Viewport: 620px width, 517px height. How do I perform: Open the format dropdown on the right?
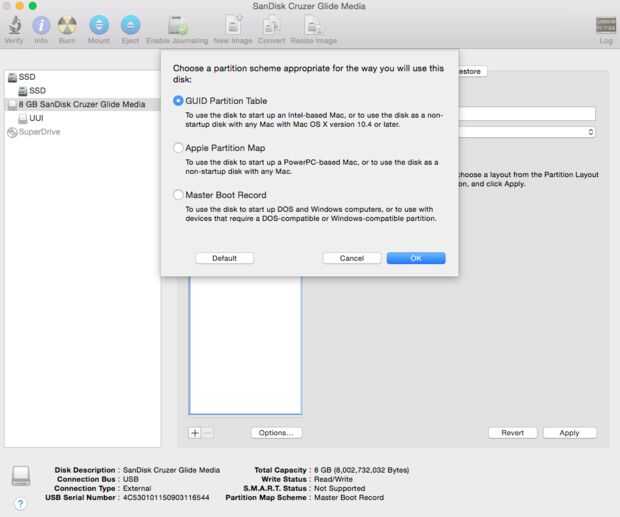click(527, 132)
